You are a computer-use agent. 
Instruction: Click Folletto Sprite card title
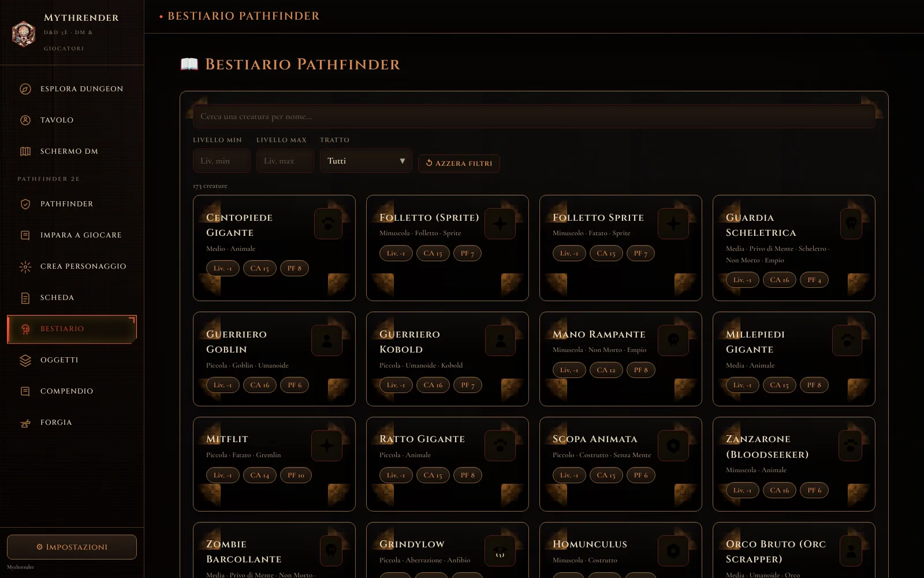point(598,218)
